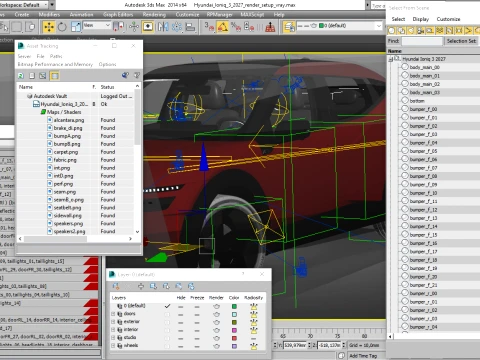
Task: Set exterior layer as current via checkbox
Action: coord(167,322)
